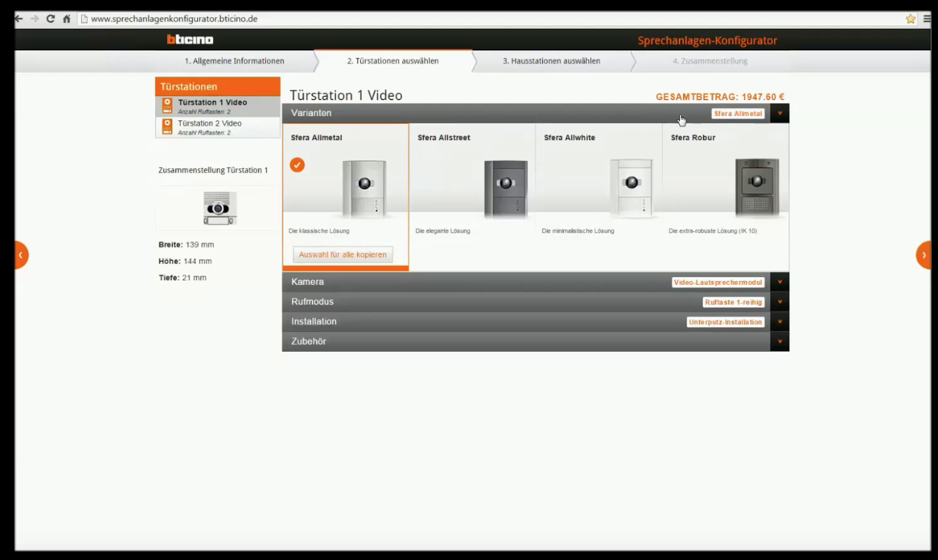This screenshot has width=938, height=560.
Task: Click the Sfera Allstreet title
Action: 444,138
